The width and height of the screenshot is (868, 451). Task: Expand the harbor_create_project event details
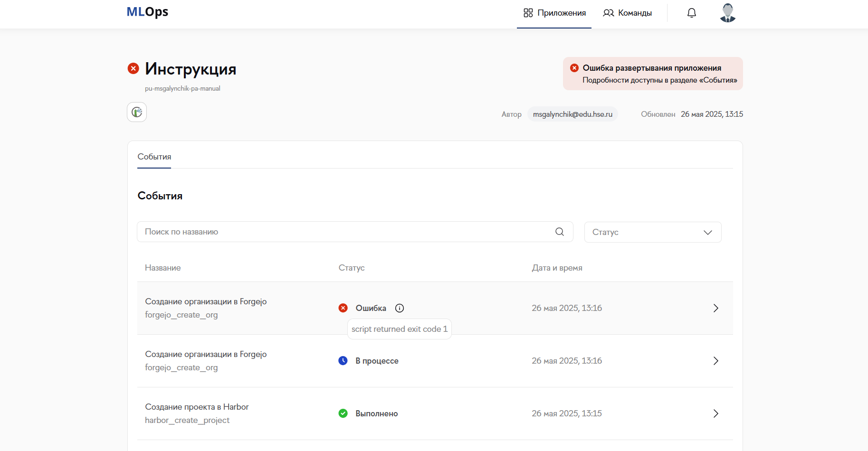coord(715,413)
